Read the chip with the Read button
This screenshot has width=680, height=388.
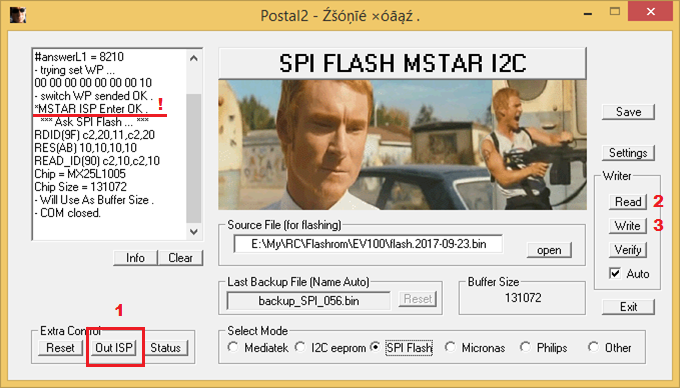pos(628,202)
